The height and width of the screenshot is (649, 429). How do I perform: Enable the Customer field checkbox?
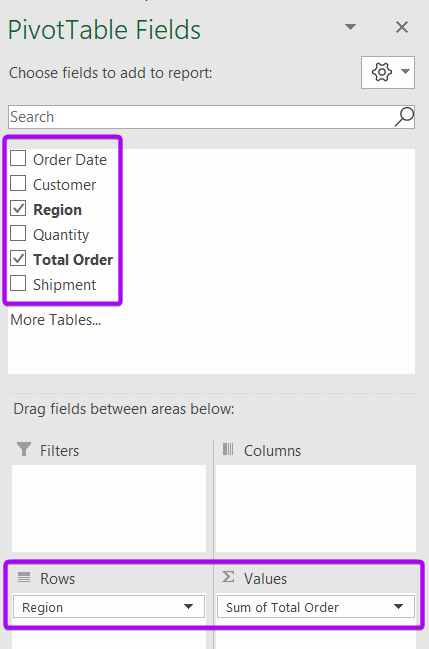coord(18,183)
